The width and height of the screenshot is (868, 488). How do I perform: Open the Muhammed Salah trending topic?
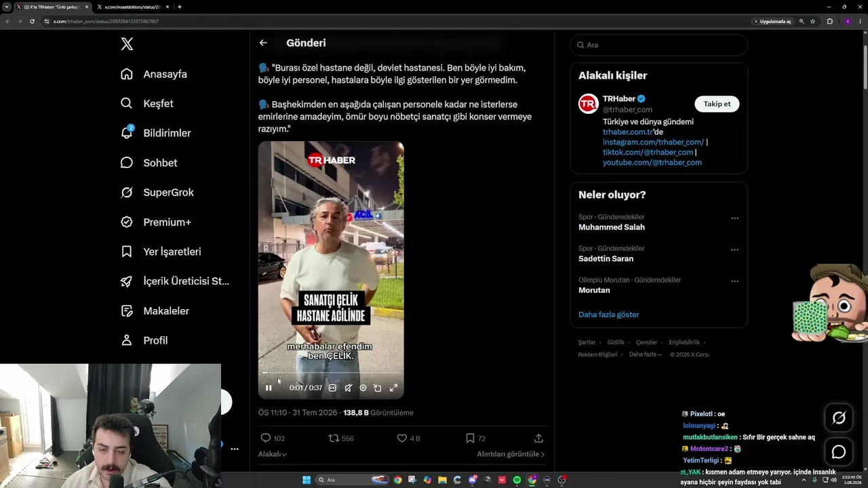click(612, 227)
